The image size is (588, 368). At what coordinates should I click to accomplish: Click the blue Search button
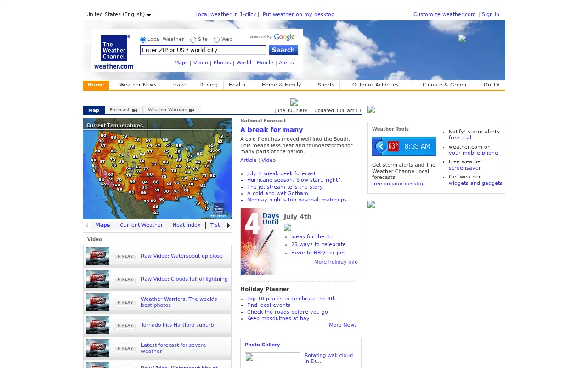coord(283,50)
